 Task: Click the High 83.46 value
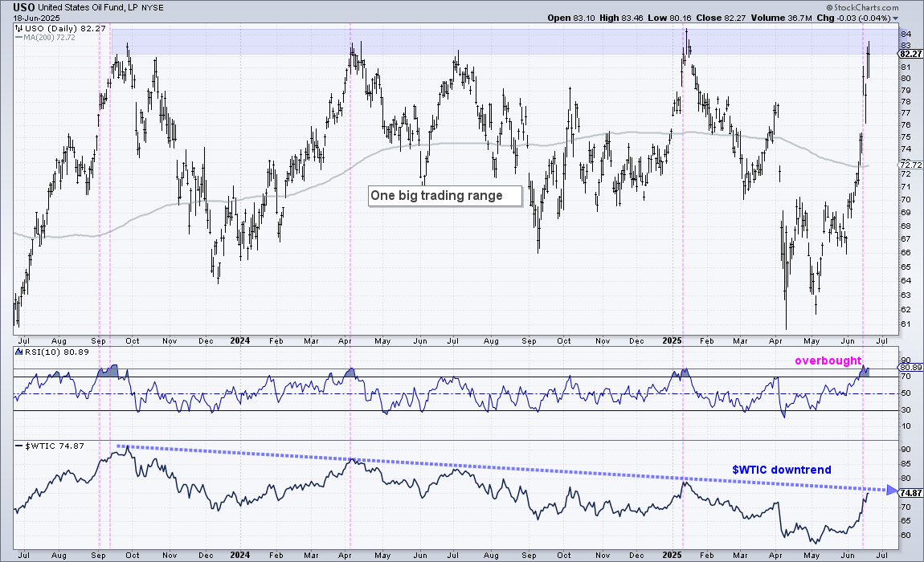click(x=621, y=18)
